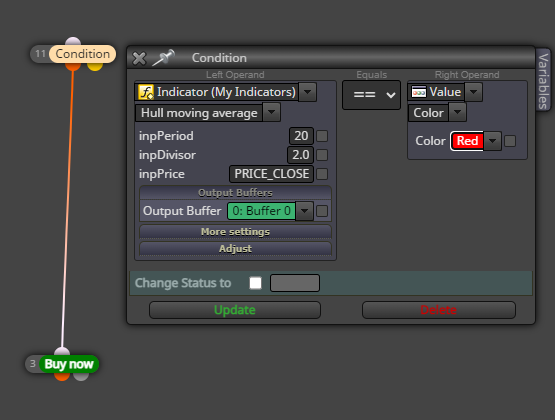555x420 pixels.
Task: Select the Buy now node block
Action: (x=69, y=364)
